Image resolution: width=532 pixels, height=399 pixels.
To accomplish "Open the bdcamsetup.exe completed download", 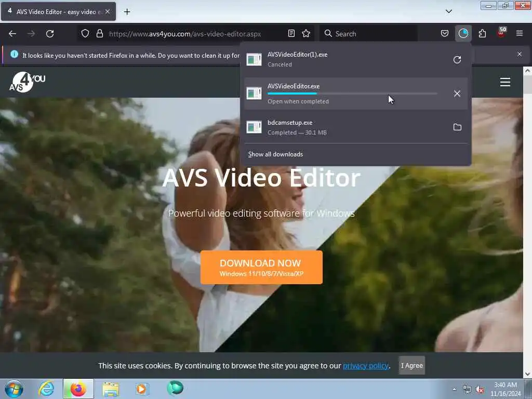I will point(356,127).
